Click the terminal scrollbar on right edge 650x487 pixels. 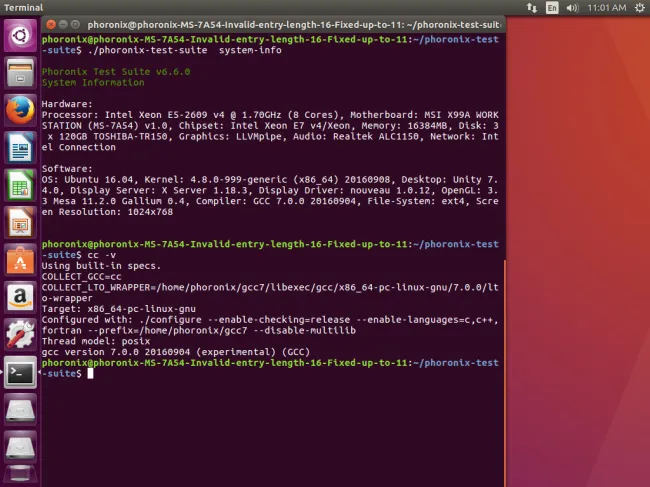pos(504,373)
